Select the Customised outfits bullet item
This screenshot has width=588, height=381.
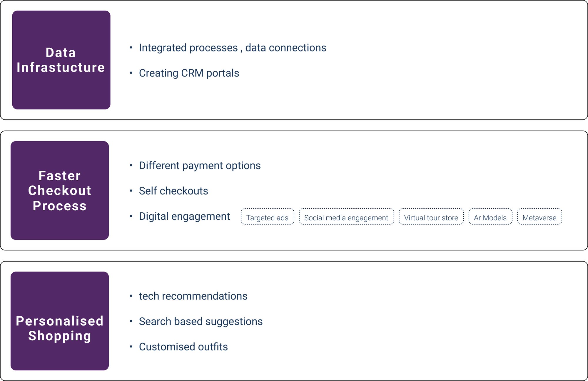pyautogui.click(x=183, y=347)
